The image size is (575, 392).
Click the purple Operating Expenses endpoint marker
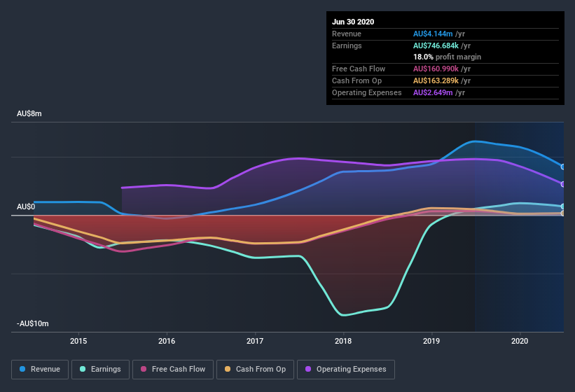563,184
